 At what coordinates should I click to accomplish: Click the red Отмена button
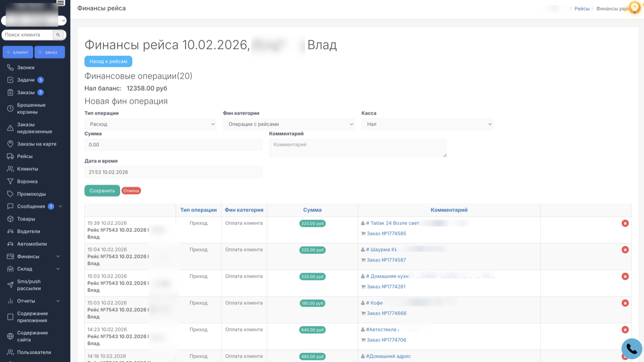131,191
